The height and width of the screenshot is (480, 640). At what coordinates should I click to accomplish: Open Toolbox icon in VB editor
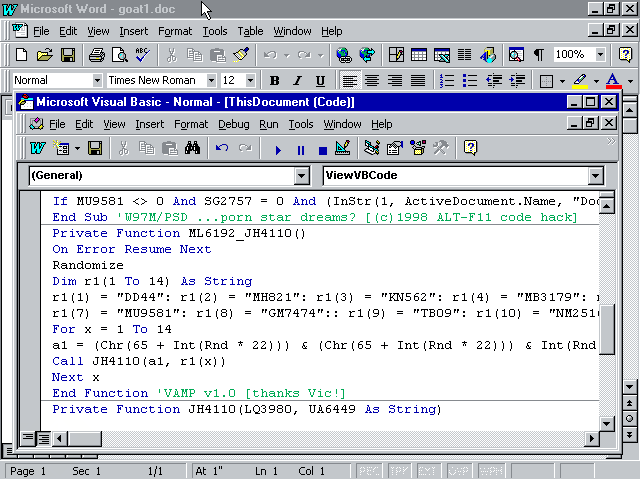coord(441,148)
